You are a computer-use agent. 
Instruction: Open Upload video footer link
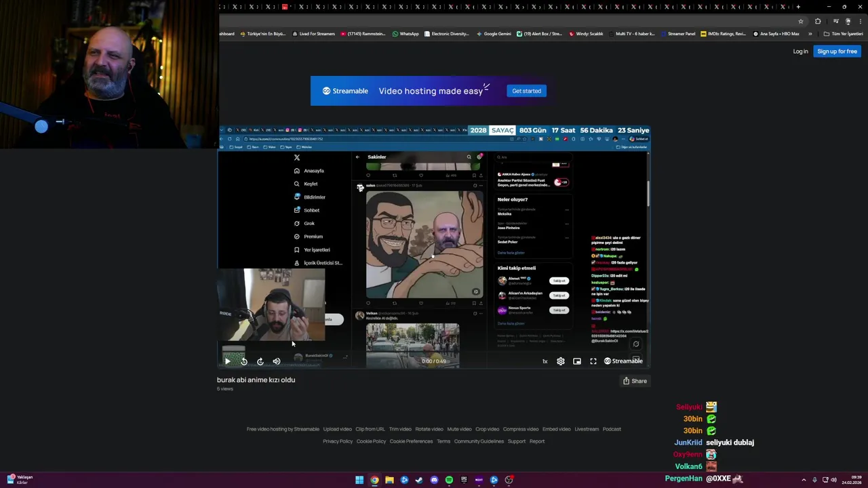[338, 429]
